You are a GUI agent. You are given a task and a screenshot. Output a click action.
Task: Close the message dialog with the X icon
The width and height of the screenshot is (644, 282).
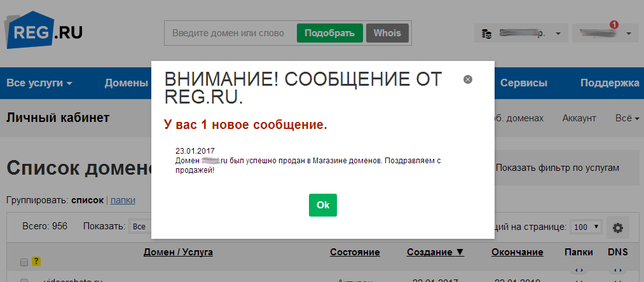pyautogui.click(x=467, y=79)
